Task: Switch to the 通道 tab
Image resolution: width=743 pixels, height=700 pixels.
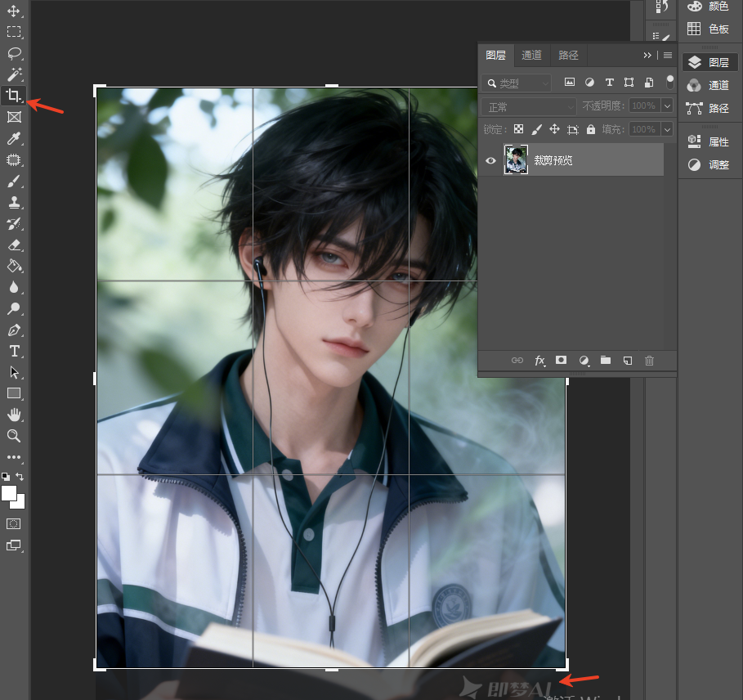Action: (531, 56)
